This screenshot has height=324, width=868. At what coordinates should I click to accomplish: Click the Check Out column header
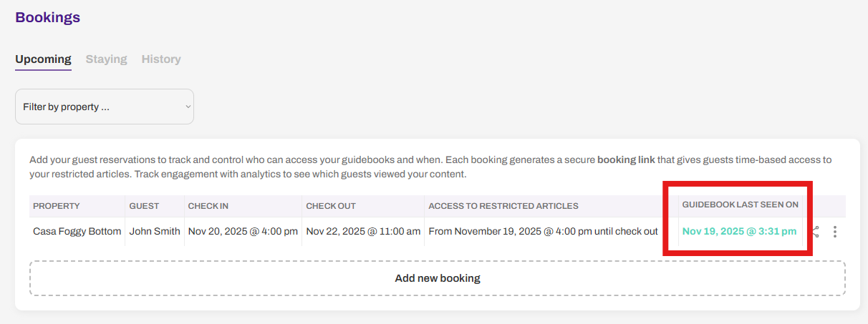point(331,206)
